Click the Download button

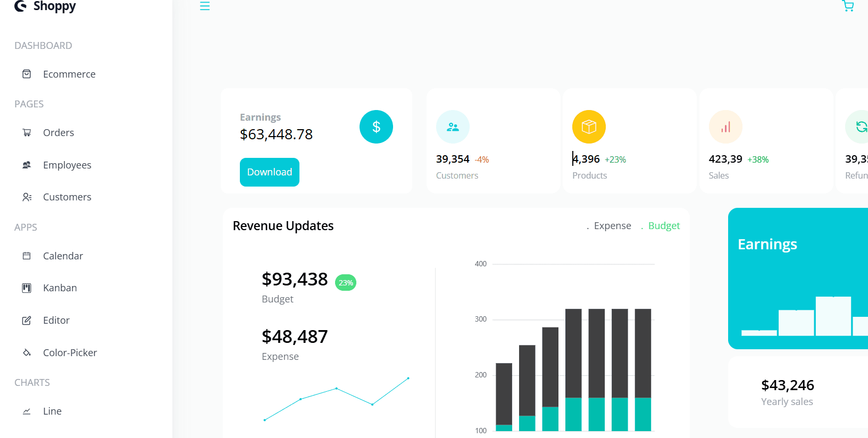[270, 172]
